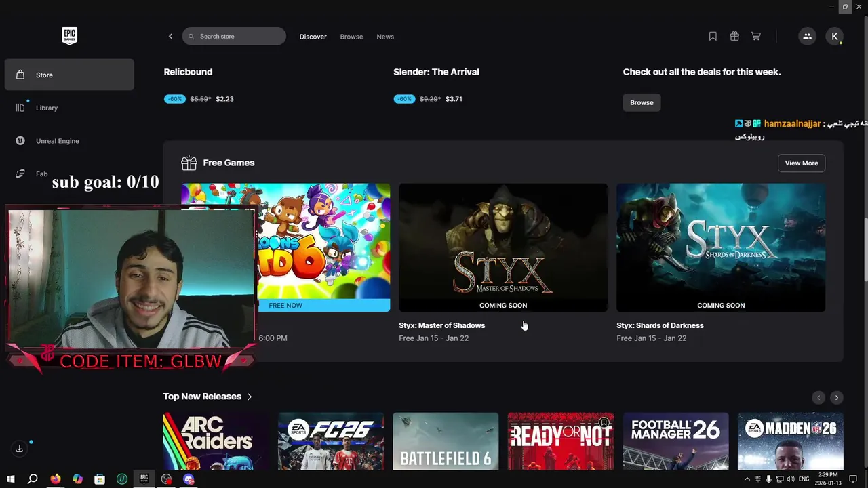Open the gift redeem icon in header
The height and width of the screenshot is (488, 868).
coord(734,37)
